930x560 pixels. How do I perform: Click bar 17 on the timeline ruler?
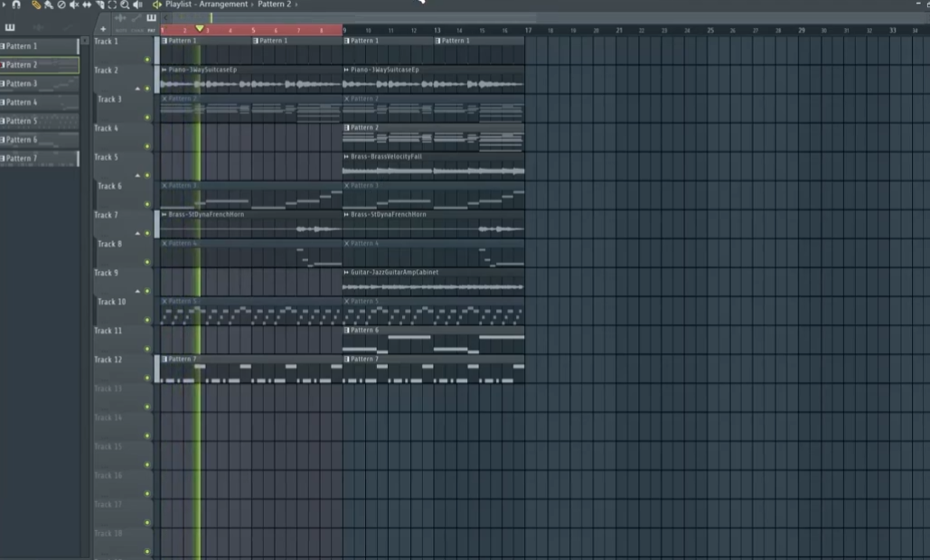528,30
